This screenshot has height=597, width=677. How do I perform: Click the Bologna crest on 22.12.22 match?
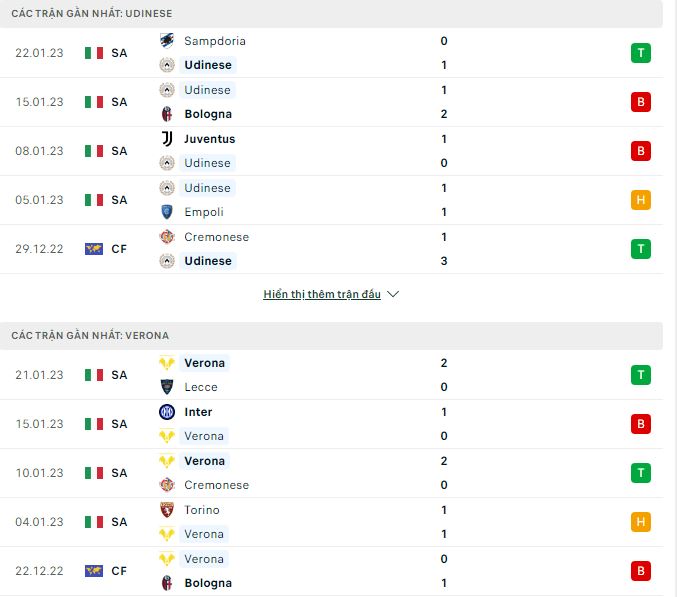[167, 583]
